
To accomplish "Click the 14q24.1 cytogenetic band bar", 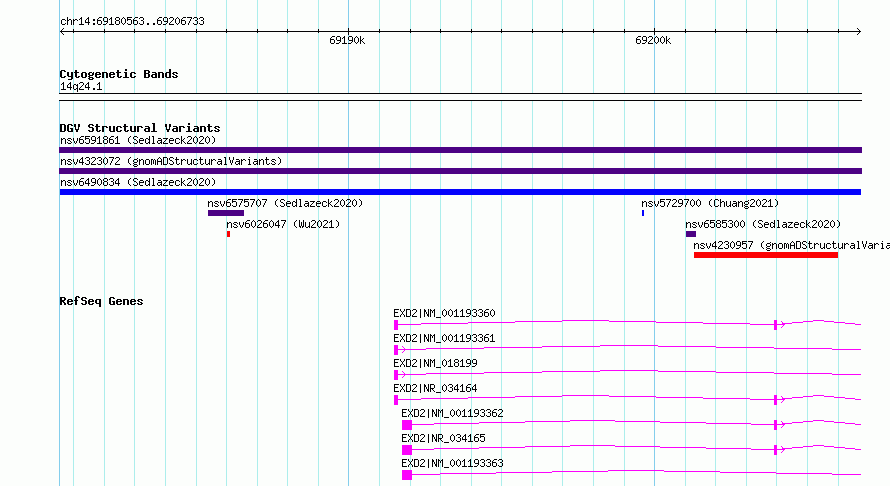I will click(x=460, y=97).
